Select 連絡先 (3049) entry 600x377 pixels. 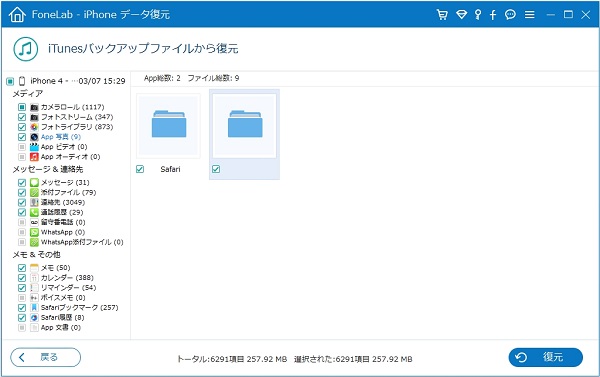[63, 202]
